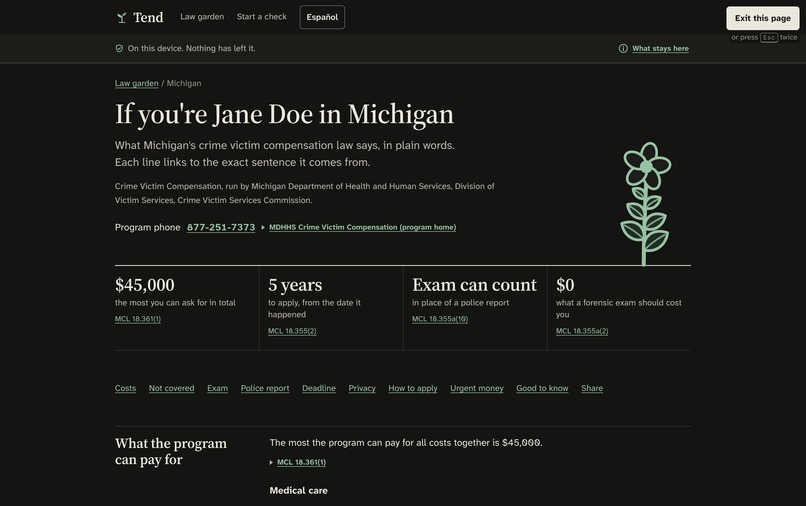Expand the triangle before MDHHS Crime Victim Compensation
The height and width of the screenshot is (506, 806).
tap(263, 227)
